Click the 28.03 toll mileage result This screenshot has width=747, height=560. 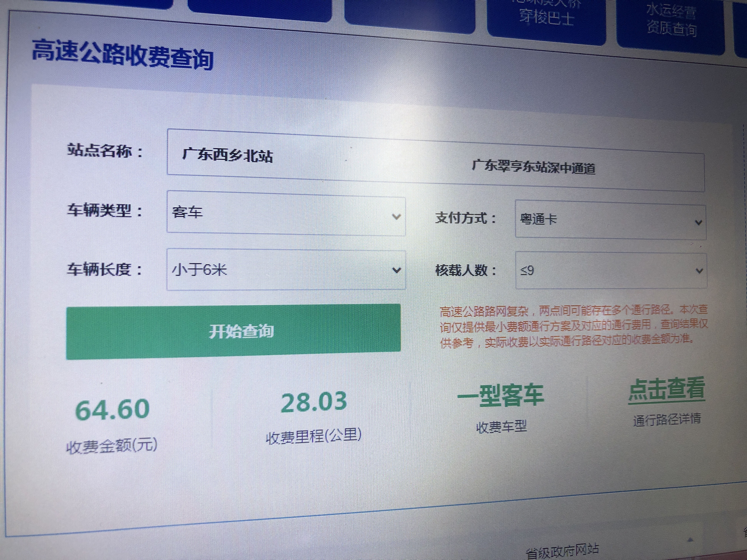coord(313,402)
